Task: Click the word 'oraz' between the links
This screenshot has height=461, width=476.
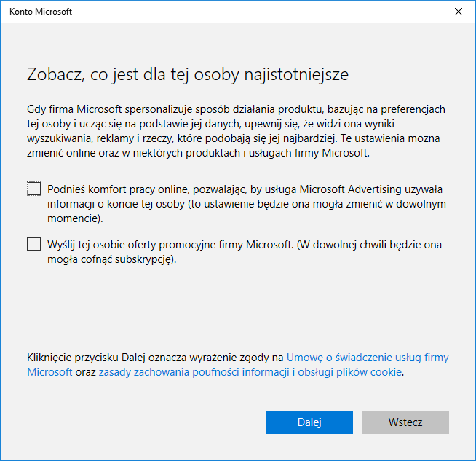Action: click(85, 372)
